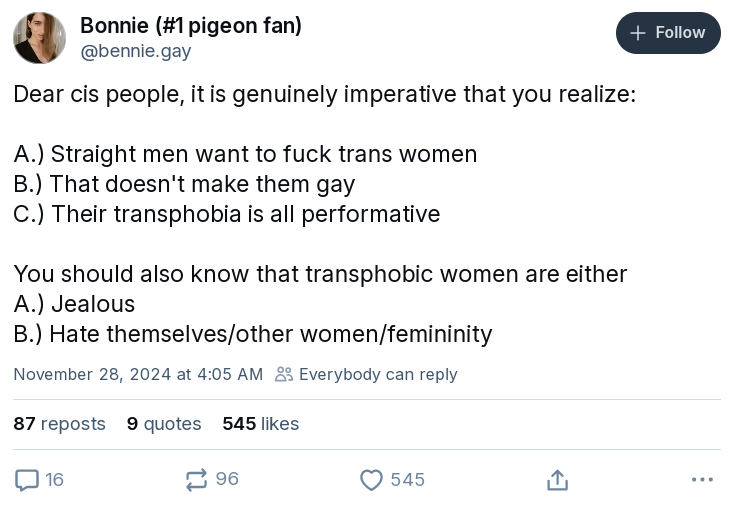Click the repost count number 96
Viewport: 739px width, 508px height.
(x=227, y=480)
